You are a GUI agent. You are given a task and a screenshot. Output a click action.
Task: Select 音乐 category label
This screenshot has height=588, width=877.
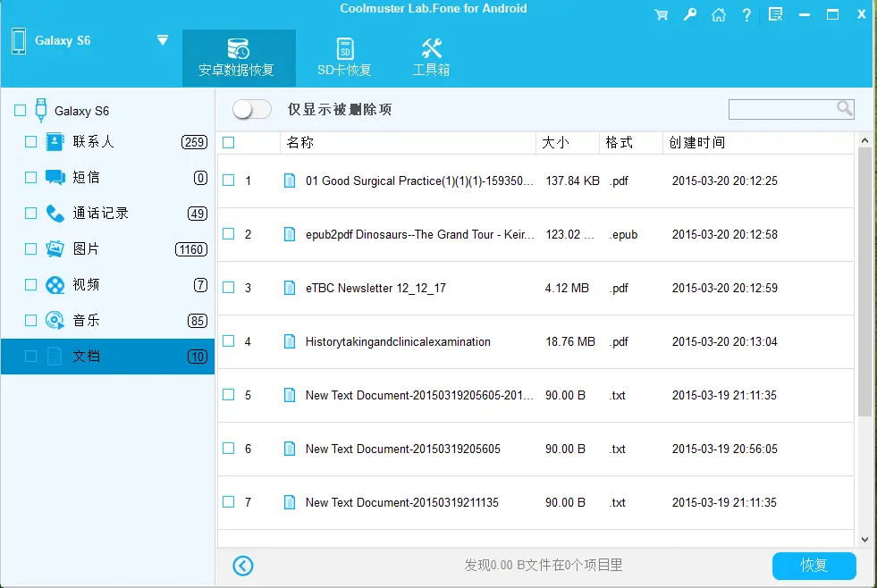[86, 320]
